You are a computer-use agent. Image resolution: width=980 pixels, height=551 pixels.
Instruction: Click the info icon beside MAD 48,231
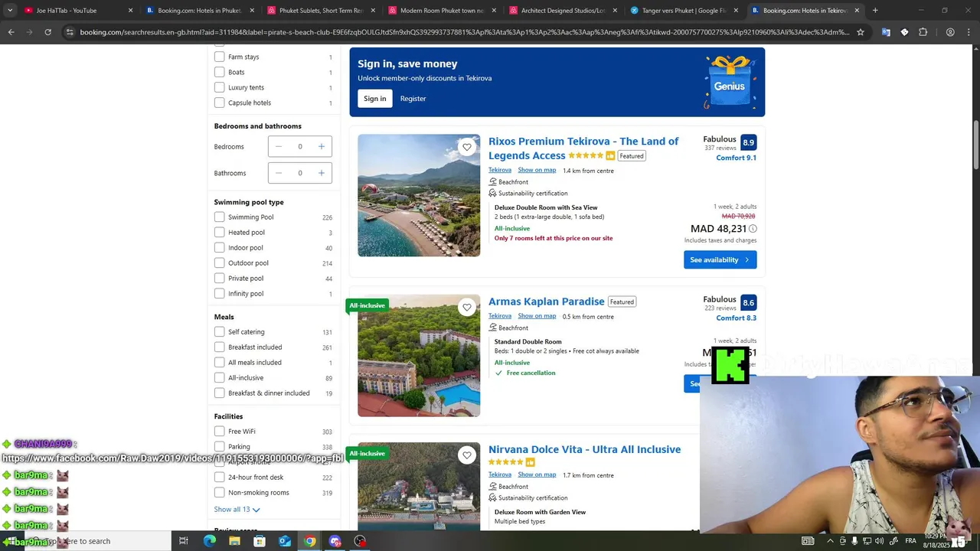pyautogui.click(x=753, y=229)
